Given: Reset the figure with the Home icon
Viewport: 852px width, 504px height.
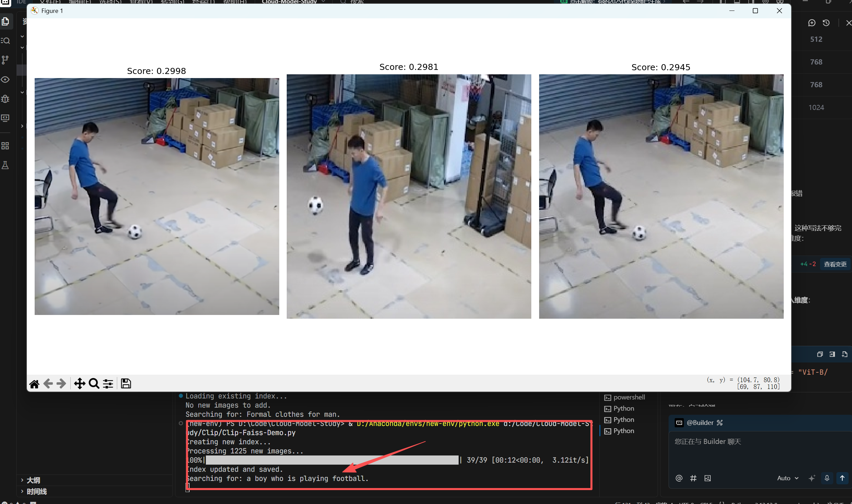Looking at the screenshot, I should click(x=34, y=384).
